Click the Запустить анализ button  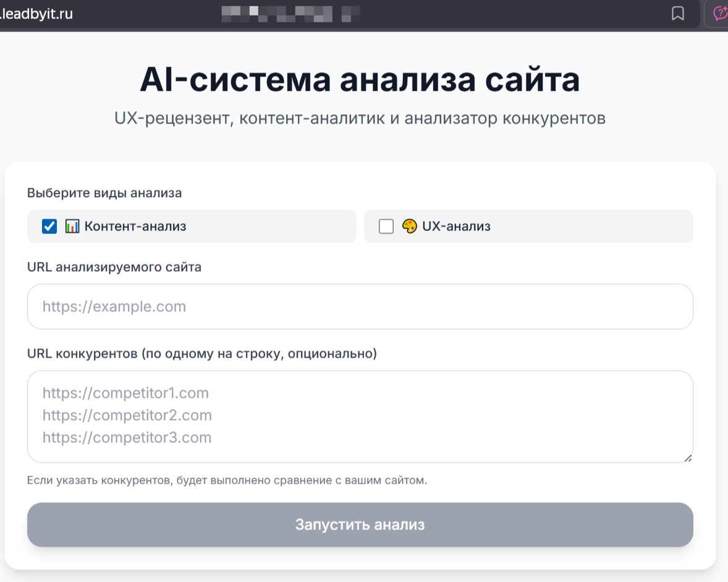click(360, 525)
